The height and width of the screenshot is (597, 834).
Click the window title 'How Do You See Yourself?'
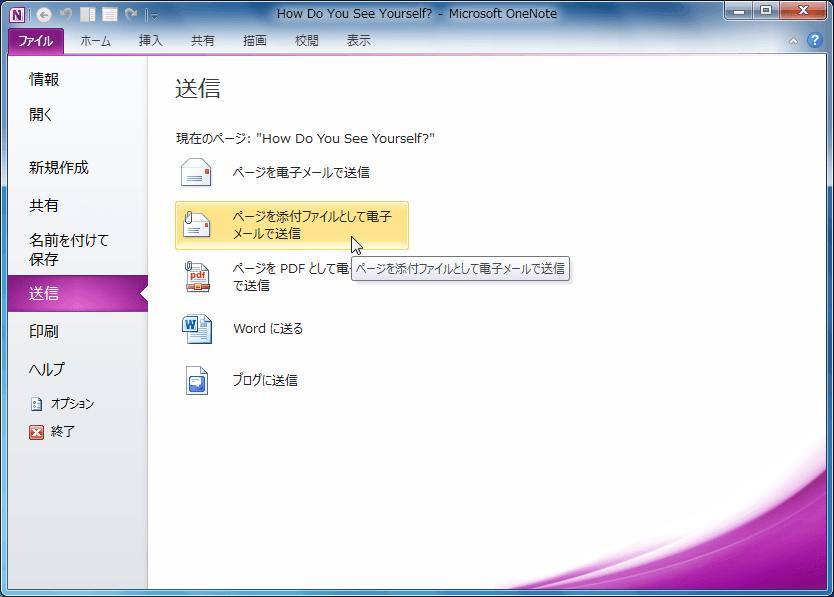(x=354, y=14)
